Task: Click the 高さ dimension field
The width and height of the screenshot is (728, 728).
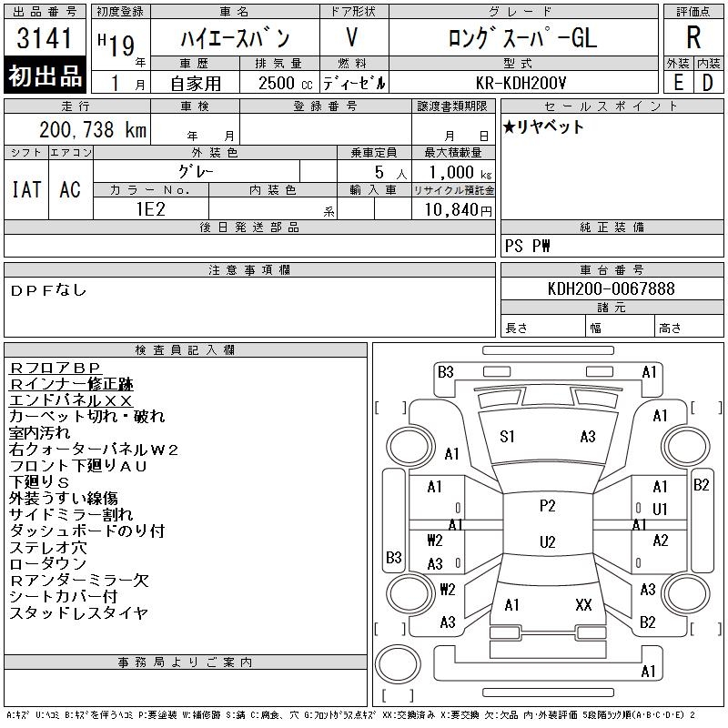Action: (689, 327)
